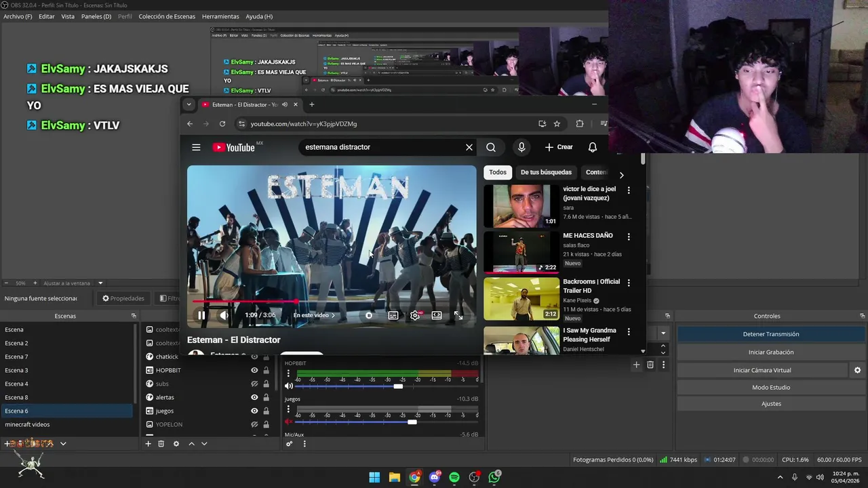Click the Propiedades button in OBS
This screenshot has width=868, height=488.
(x=123, y=298)
